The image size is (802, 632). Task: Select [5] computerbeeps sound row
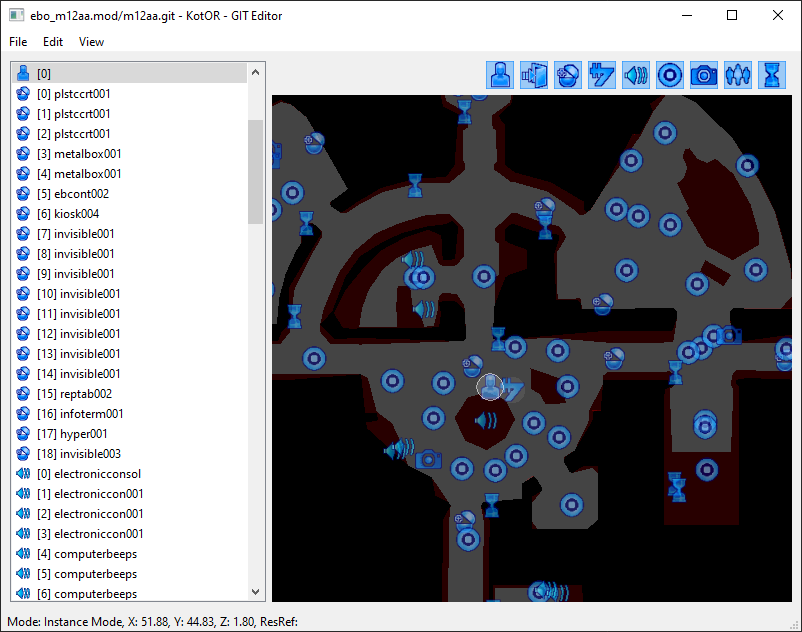tap(129, 574)
